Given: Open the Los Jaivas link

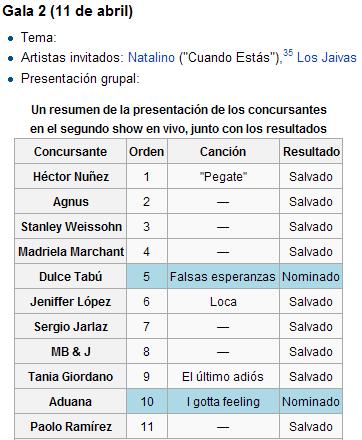Looking at the screenshot, I should click(x=327, y=57).
